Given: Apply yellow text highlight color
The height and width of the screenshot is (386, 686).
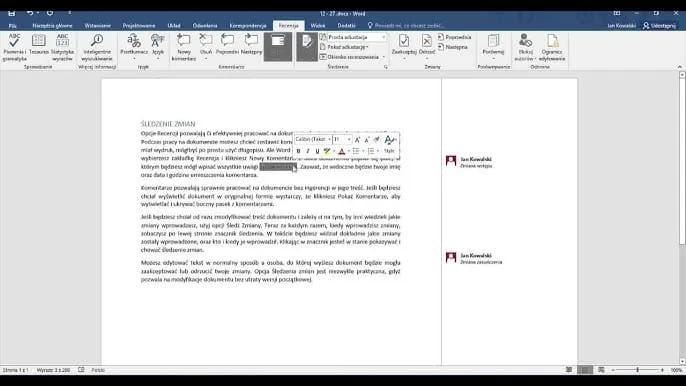Looking at the screenshot, I should click(x=327, y=151).
